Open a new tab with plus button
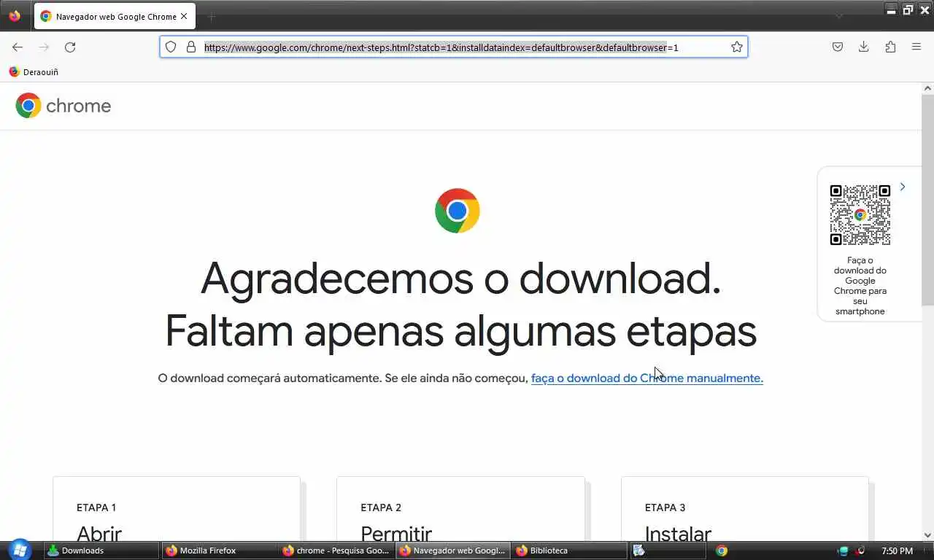Viewport: 934px width, 560px height. pyautogui.click(x=212, y=16)
